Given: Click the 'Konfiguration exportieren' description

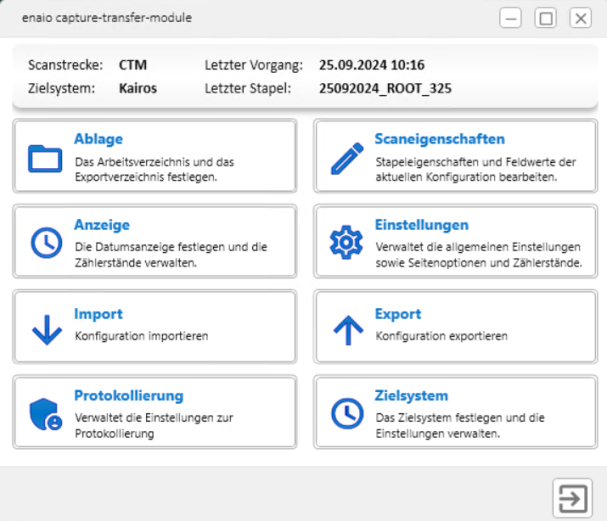Looking at the screenshot, I should pos(441,336).
